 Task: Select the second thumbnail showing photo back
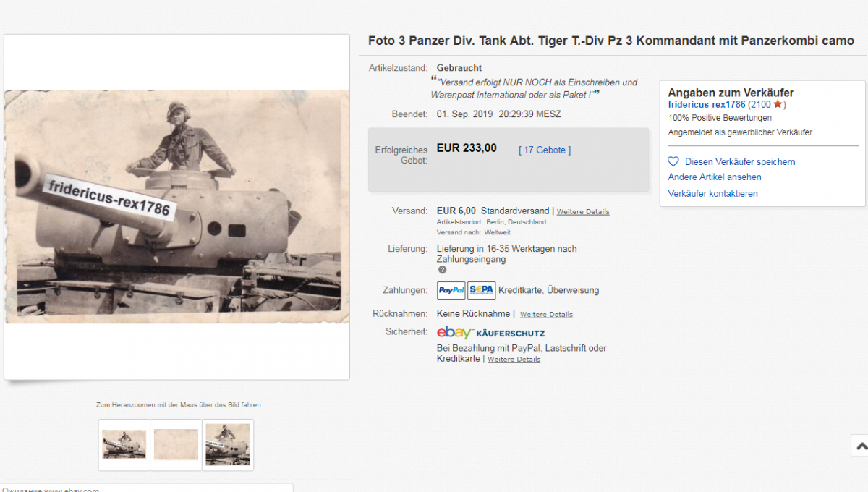[x=176, y=444]
